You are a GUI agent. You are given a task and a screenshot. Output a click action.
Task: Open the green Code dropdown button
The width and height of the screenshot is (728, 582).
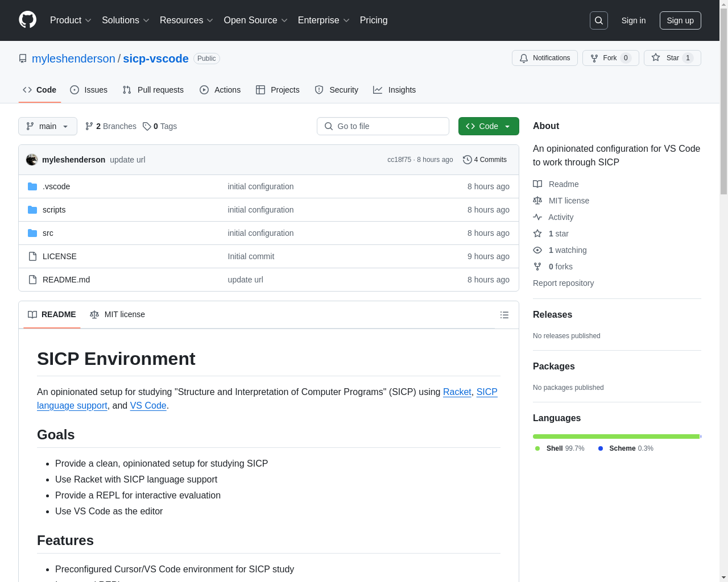point(489,126)
